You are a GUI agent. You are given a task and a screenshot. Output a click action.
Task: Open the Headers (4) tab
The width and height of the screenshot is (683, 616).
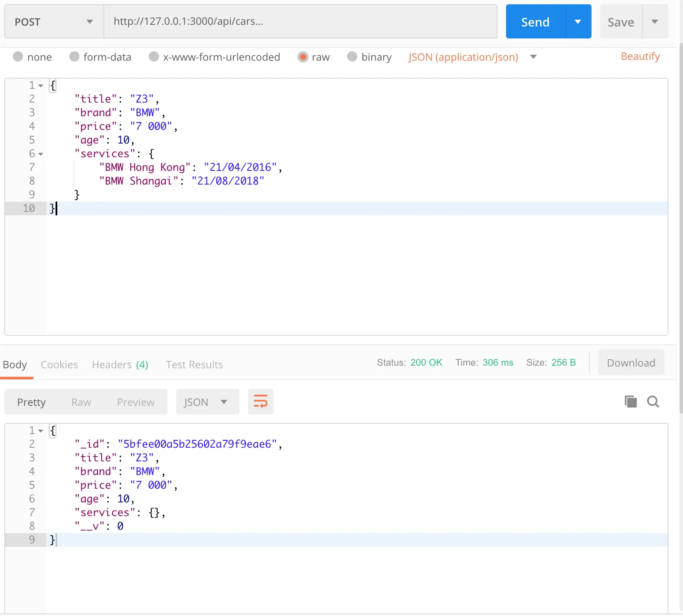tap(120, 364)
